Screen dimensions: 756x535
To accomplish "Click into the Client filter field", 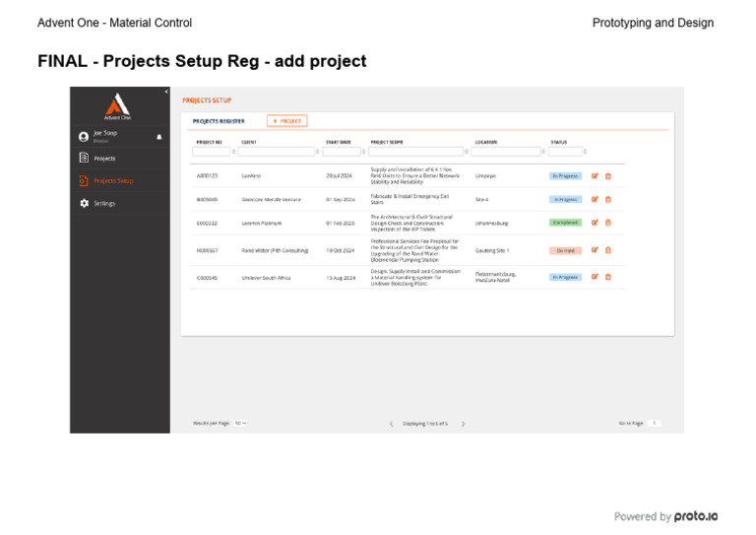I will tap(276, 152).
